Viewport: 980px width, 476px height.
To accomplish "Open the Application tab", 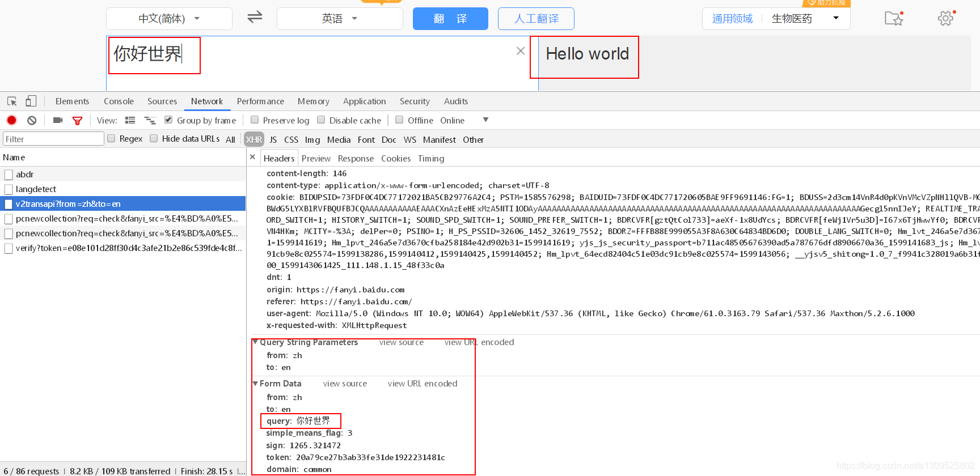I will [x=364, y=101].
